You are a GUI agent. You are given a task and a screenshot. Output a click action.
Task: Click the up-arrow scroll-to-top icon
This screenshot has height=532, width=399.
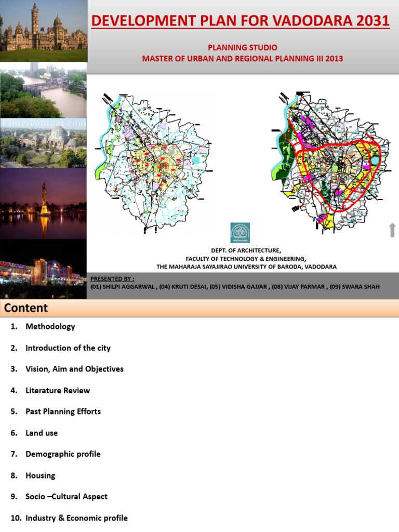click(x=392, y=230)
